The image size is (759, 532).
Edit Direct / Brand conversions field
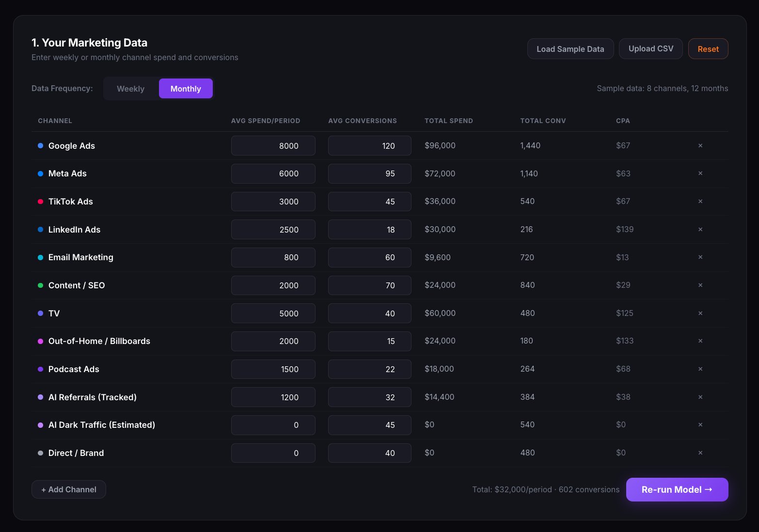(370, 453)
